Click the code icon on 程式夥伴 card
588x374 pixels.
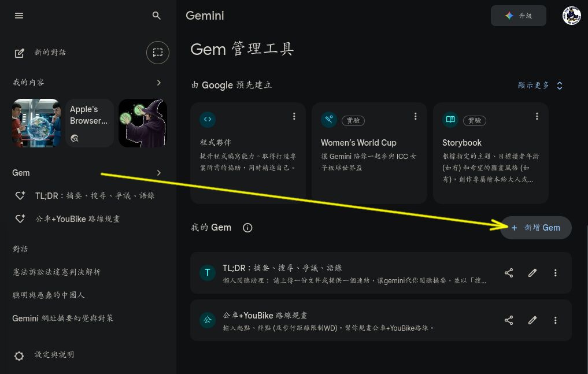(x=207, y=119)
